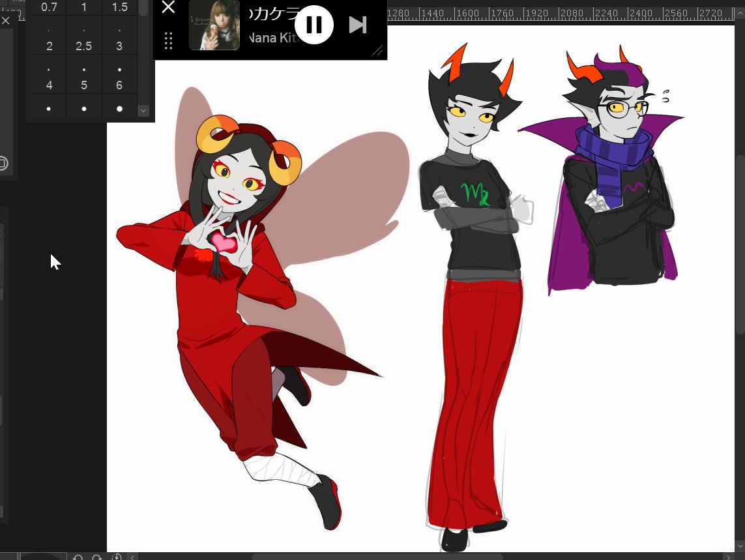Select the 1.5 brush size preset
The width and height of the screenshot is (745, 560).
coord(120,7)
